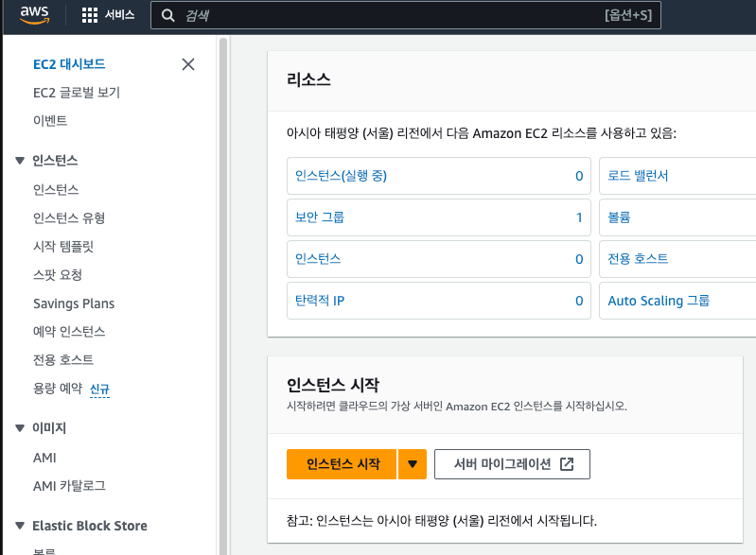Open the 인스턴스 resource card link
Viewport: 756px width, 555px height.
pos(318,259)
